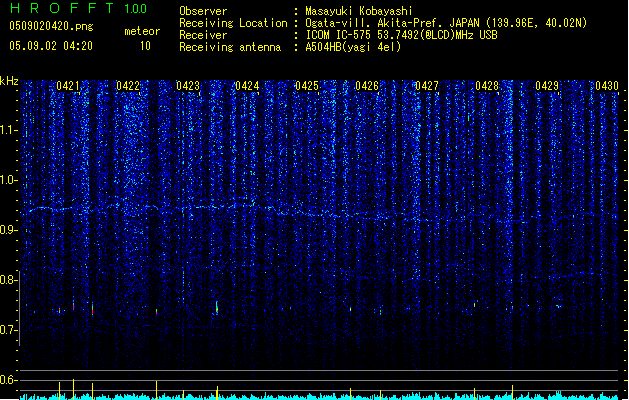The image size is (629, 400).
Task: Click the 0425 time marker
Action: click(x=307, y=86)
